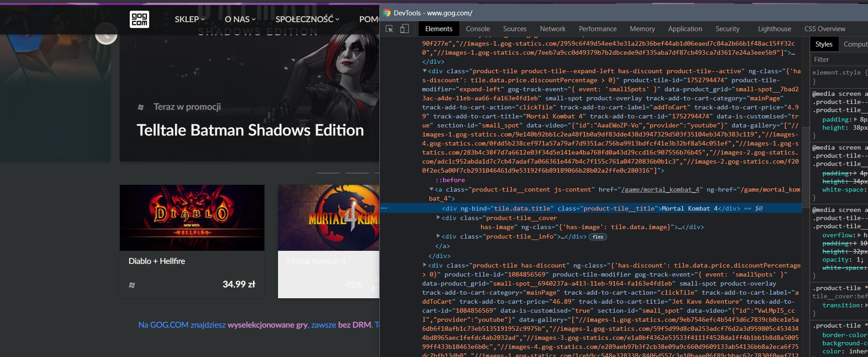The width and height of the screenshot is (868, 357).
Task: Open the SPOŁECZNOŚĆ dropdown menu
Action: 307,19
